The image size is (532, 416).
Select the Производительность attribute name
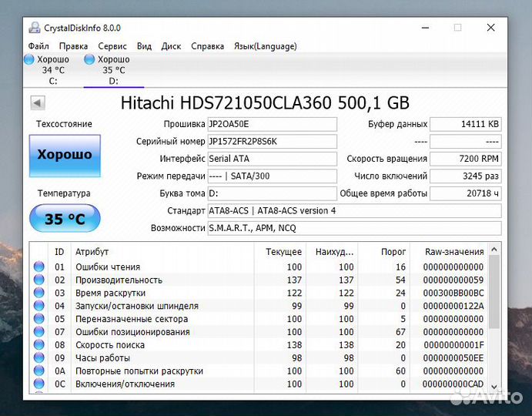119,280
